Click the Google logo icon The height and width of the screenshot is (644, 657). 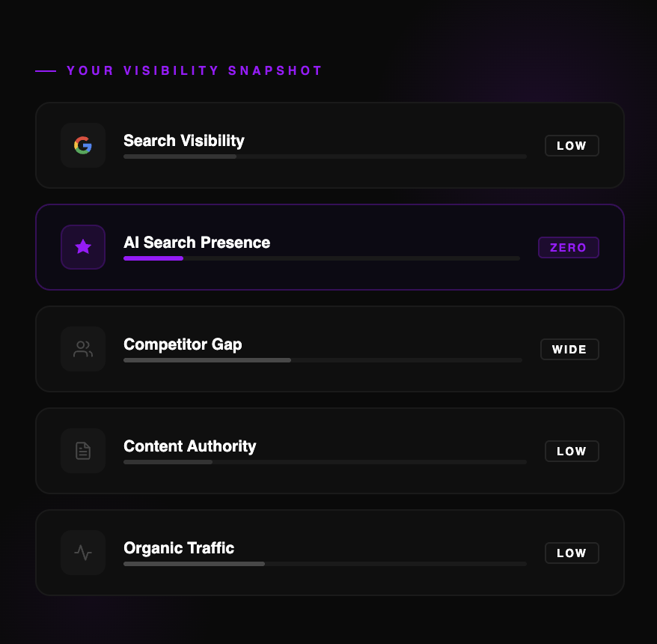pos(83,145)
